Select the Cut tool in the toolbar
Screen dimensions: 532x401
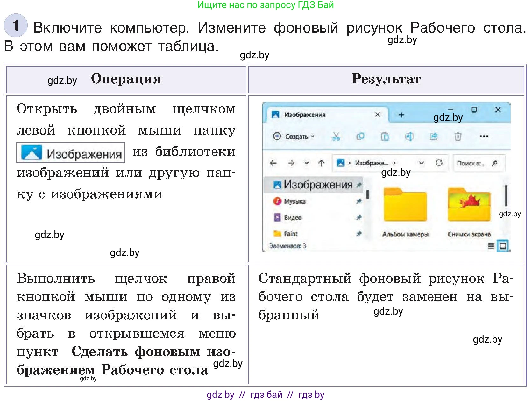(336, 137)
